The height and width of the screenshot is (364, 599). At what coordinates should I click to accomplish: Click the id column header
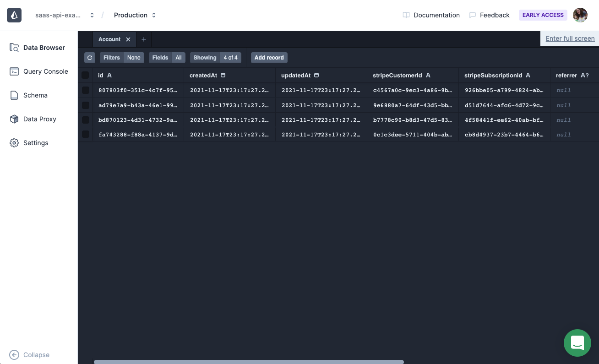click(138, 75)
